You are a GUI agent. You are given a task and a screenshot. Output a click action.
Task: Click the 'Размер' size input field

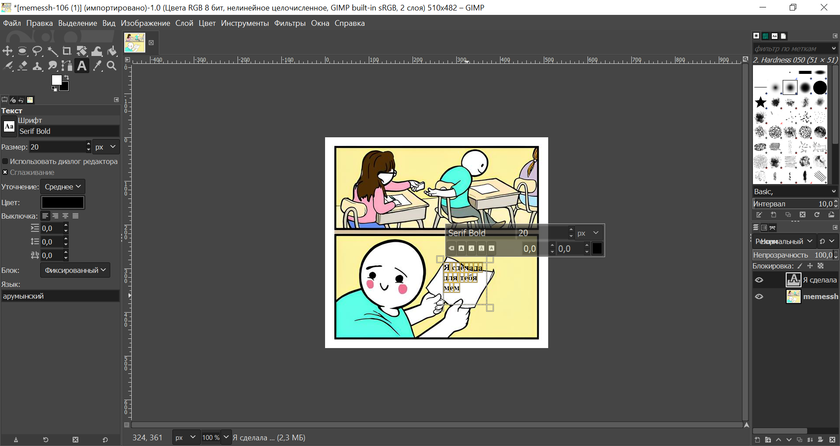point(57,147)
